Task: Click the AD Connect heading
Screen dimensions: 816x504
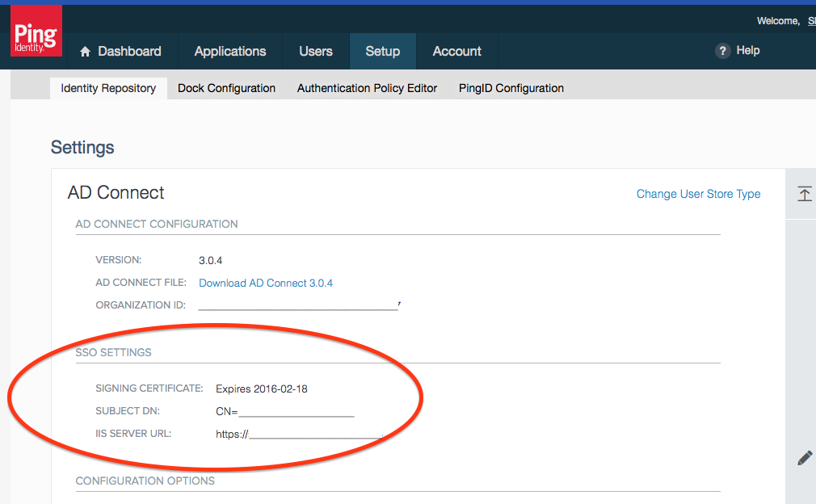Action: point(116,193)
